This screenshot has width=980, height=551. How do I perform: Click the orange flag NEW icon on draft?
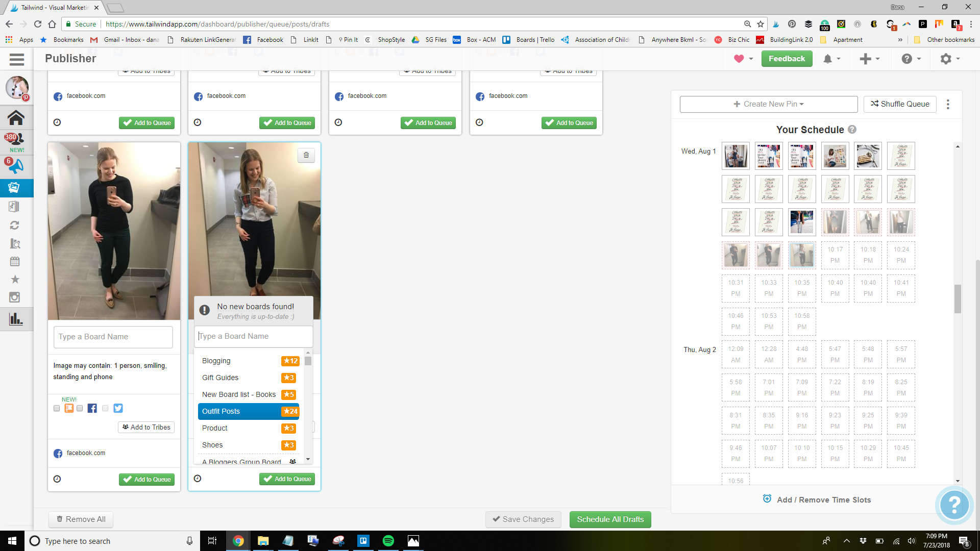(69, 408)
